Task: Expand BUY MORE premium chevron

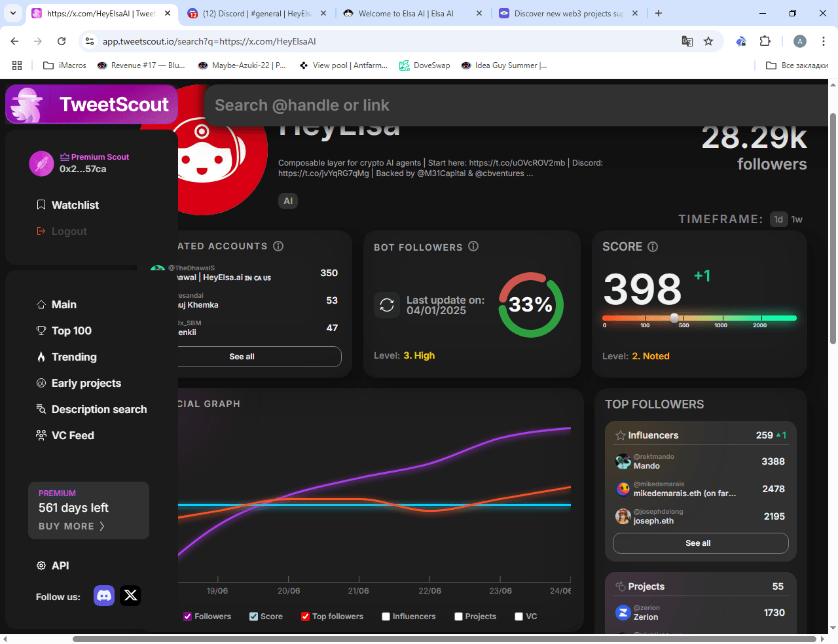Action: pyautogui.click(x=101, y=526)
